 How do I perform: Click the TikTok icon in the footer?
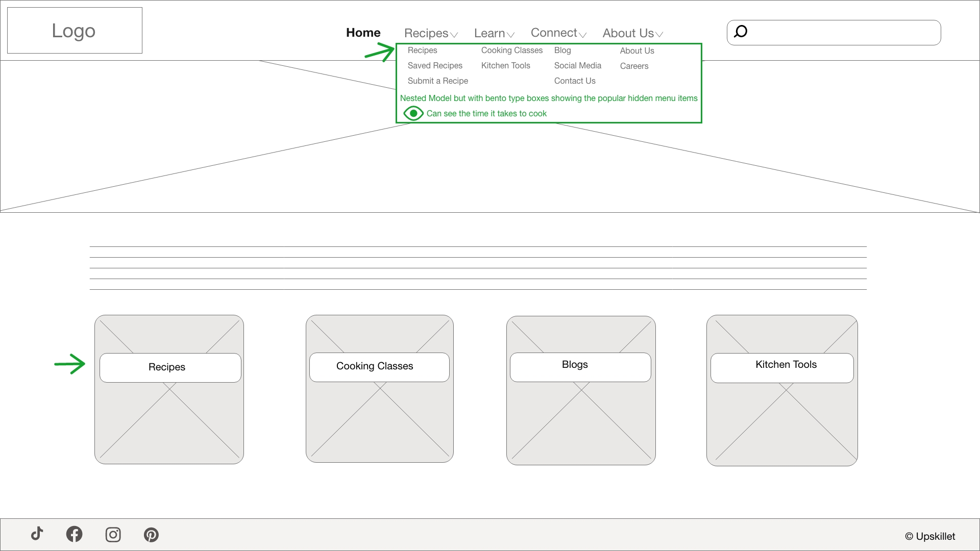(x=36, y=534)
